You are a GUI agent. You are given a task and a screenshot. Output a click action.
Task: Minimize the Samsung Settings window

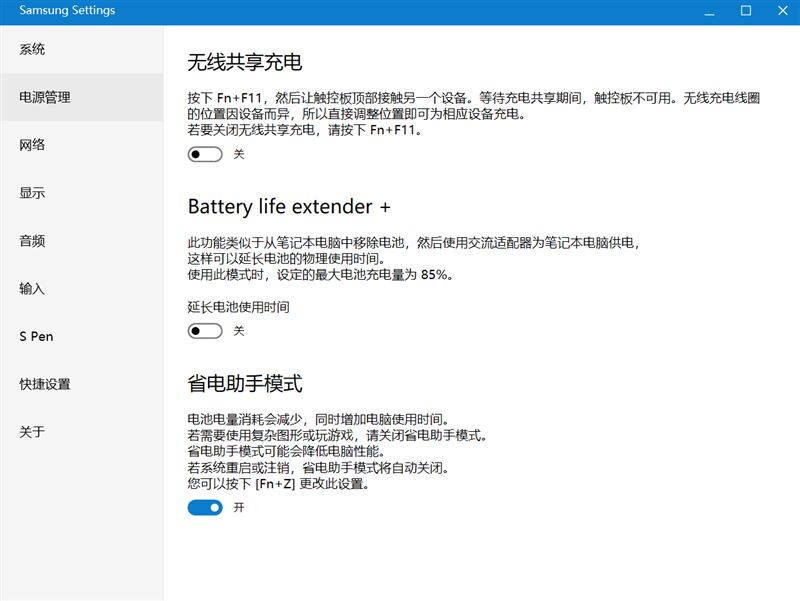pos(709,11)
